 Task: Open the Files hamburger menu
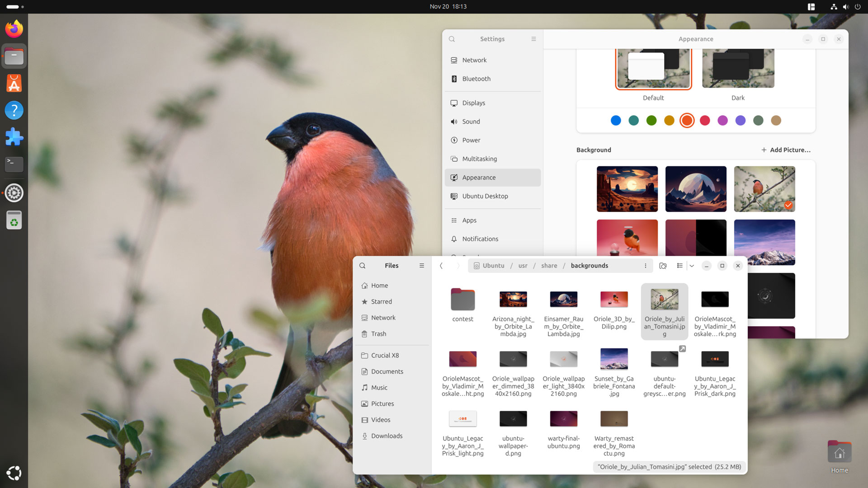421,266
